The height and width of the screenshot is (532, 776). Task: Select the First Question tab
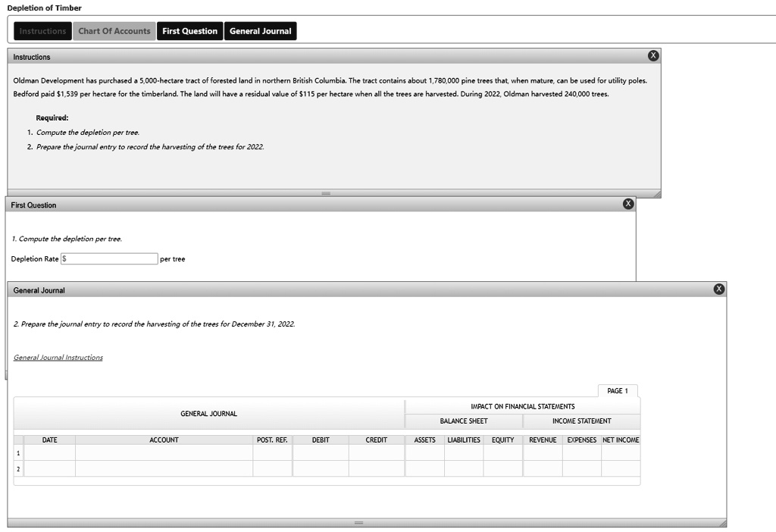tap(189, 31)
